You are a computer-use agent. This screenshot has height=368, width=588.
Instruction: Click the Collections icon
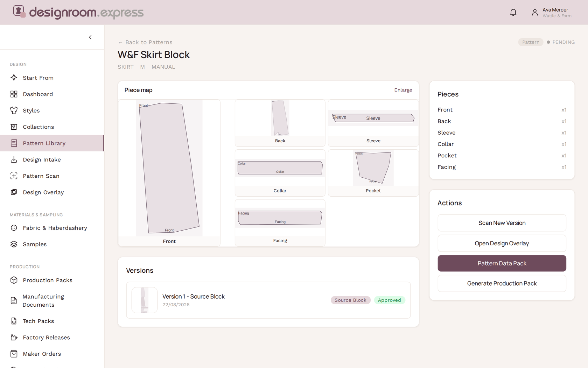click(x=14, y=127)
